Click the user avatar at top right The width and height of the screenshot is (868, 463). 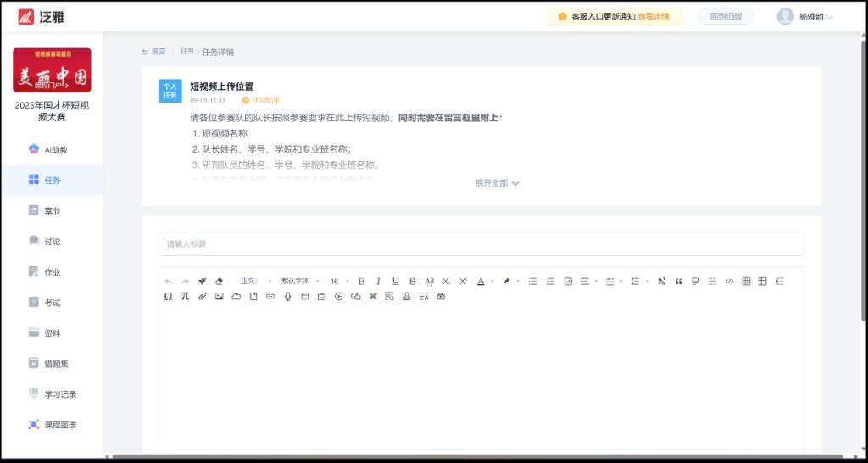(x=785, y=17)
